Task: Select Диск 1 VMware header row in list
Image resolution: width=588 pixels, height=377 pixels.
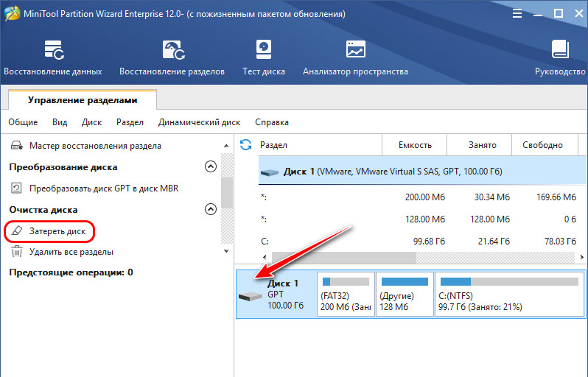Action: tap(423, 172)
